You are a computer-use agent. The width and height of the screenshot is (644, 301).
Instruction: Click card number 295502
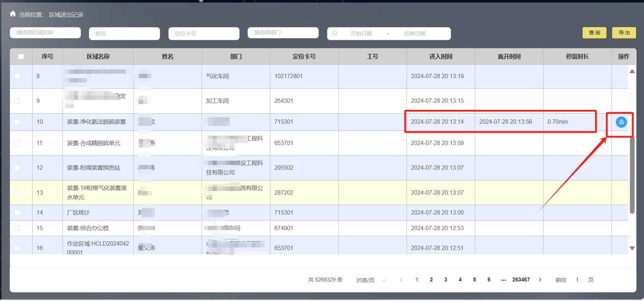[284, 168]
